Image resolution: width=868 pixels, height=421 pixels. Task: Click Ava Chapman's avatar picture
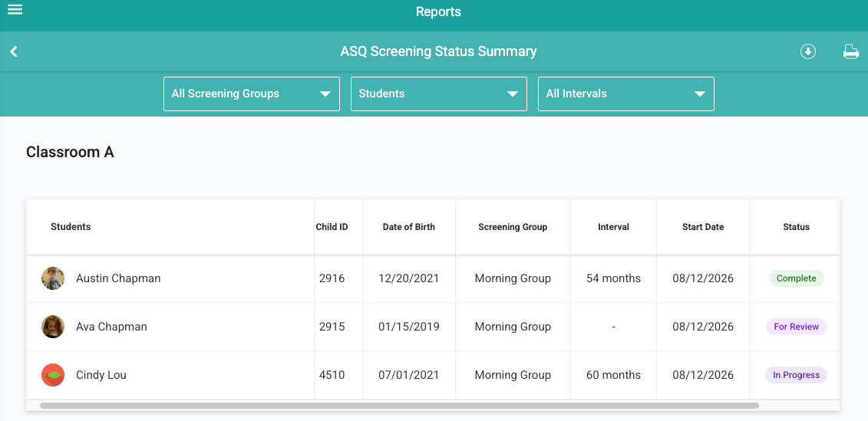(53, 327)
